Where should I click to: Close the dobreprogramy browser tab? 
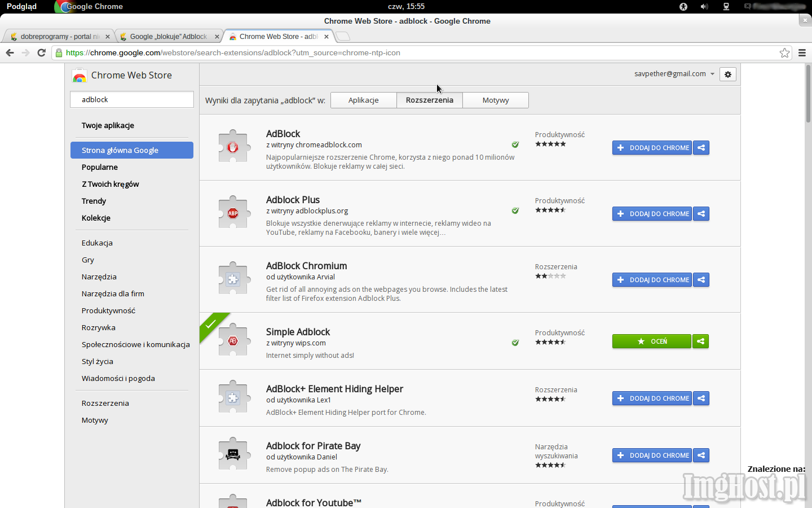coord(108,37)
